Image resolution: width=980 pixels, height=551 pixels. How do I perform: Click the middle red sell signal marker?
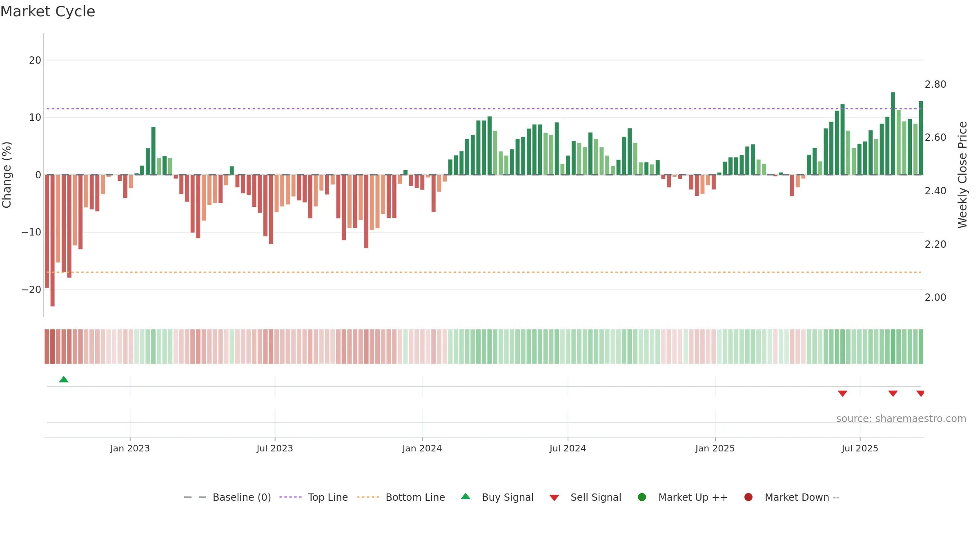(893, 393)
